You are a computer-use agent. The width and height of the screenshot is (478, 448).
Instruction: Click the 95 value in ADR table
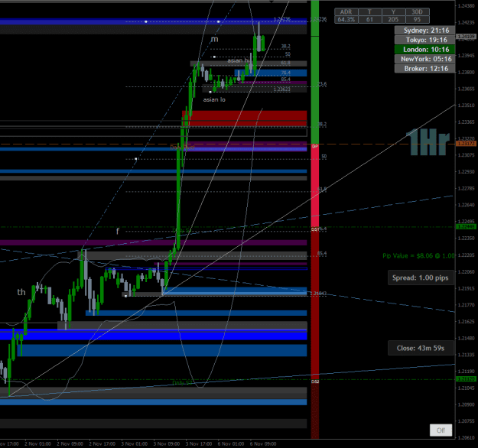[x=418, y=20]
